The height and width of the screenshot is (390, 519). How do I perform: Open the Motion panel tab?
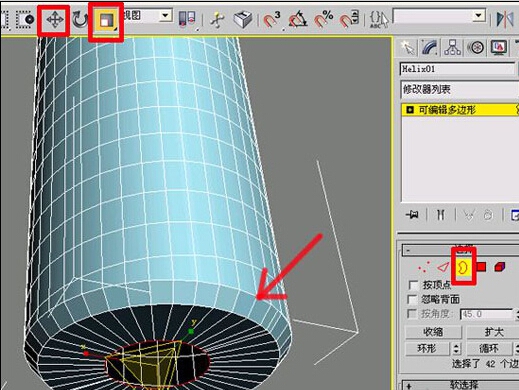click(476, 48)
